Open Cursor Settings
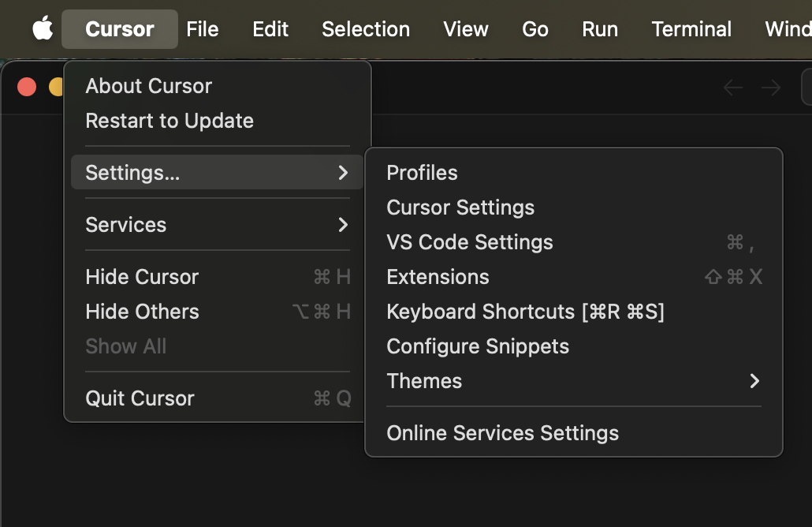The image size is (812, 527). 460,207
